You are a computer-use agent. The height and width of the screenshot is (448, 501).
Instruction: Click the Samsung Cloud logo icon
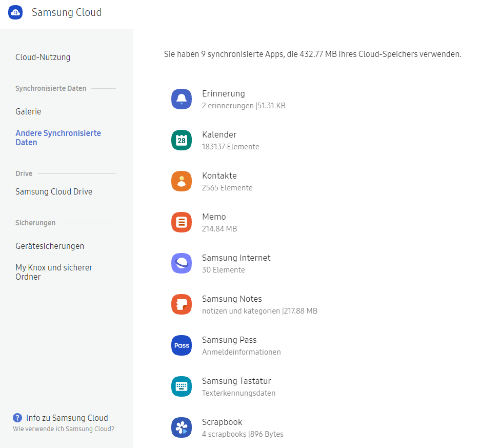pos(15,13)
